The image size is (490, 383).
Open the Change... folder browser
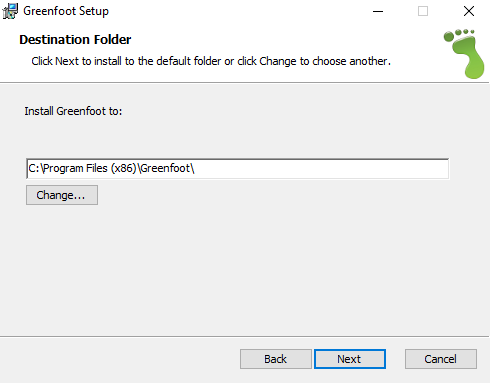[62, 195]
